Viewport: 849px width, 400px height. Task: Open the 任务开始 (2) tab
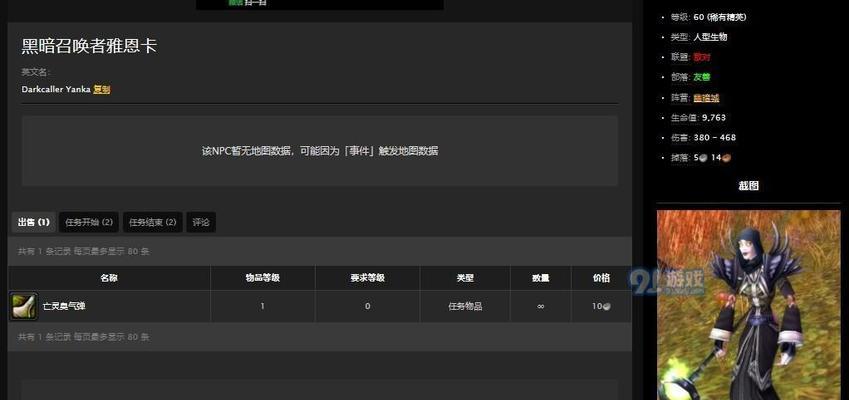[89, 222]
